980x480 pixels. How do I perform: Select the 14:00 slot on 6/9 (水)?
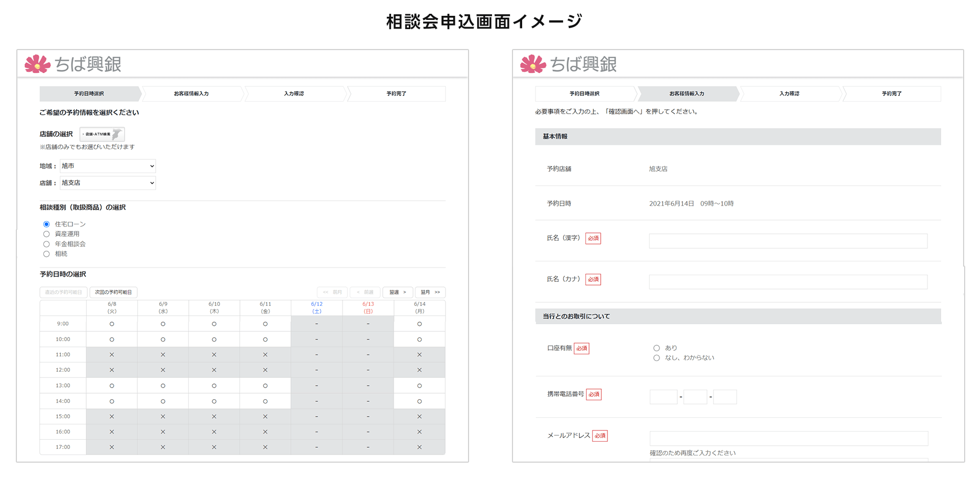point(163,401)
